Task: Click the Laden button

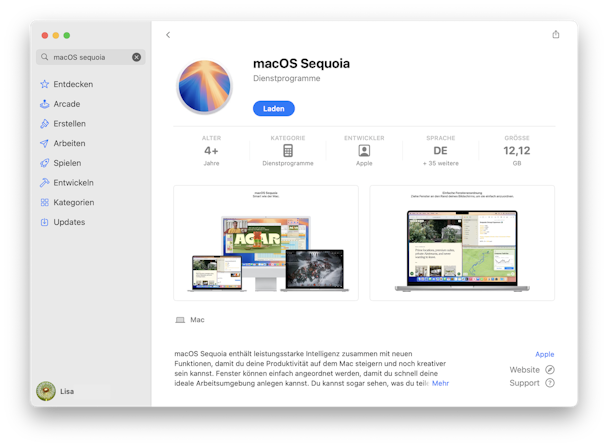Action: pos(274,109)
